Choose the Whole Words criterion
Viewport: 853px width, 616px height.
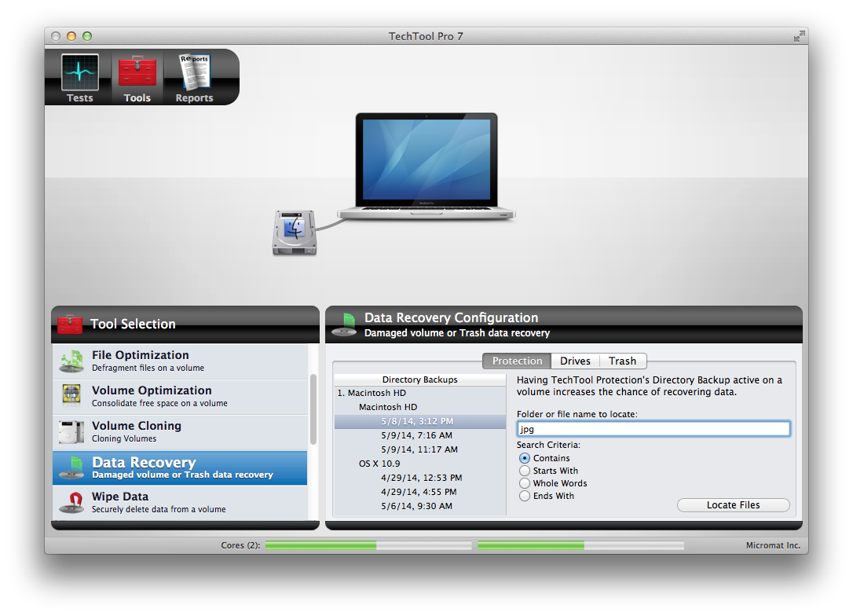523,483
